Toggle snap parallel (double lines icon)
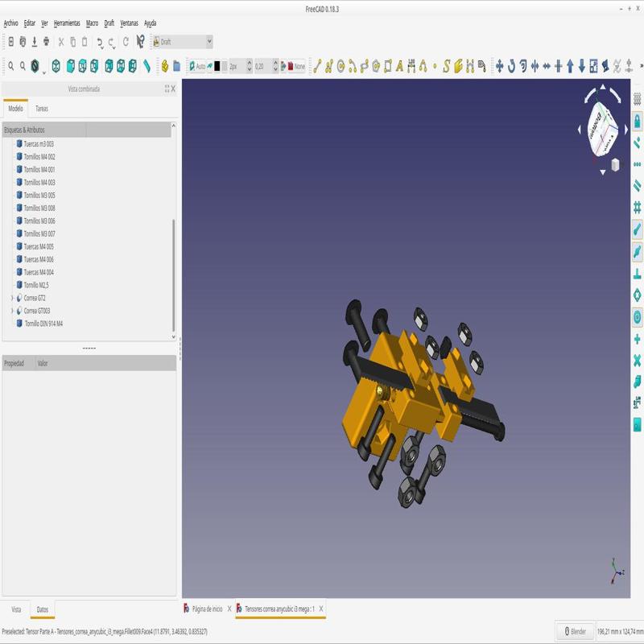 tap(637, 186)
